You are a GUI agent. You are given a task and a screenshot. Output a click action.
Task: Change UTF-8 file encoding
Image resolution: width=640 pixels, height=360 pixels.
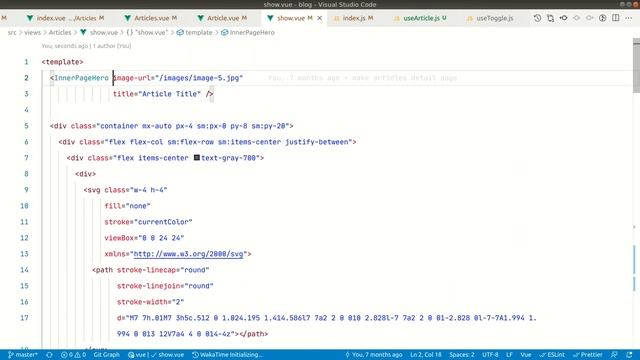tap(490, 355)
